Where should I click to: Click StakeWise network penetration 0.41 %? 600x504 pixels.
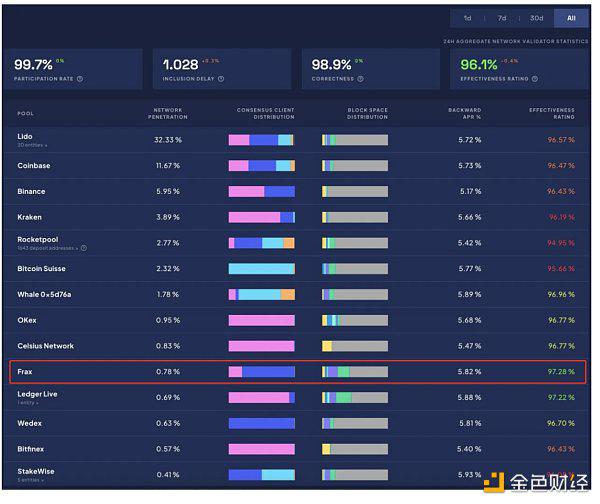(x=168, y=475)
